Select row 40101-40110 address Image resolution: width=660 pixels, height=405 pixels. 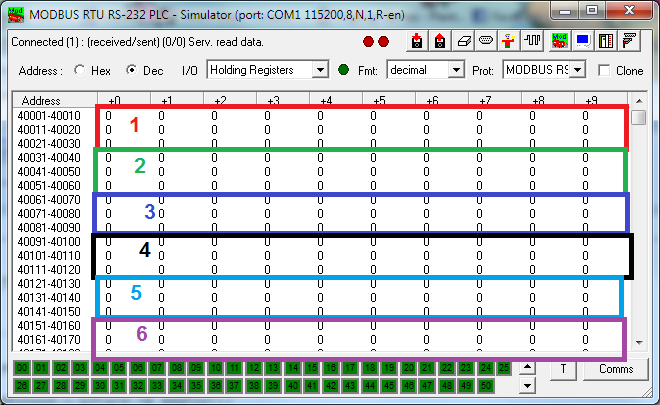pos(49,256)
